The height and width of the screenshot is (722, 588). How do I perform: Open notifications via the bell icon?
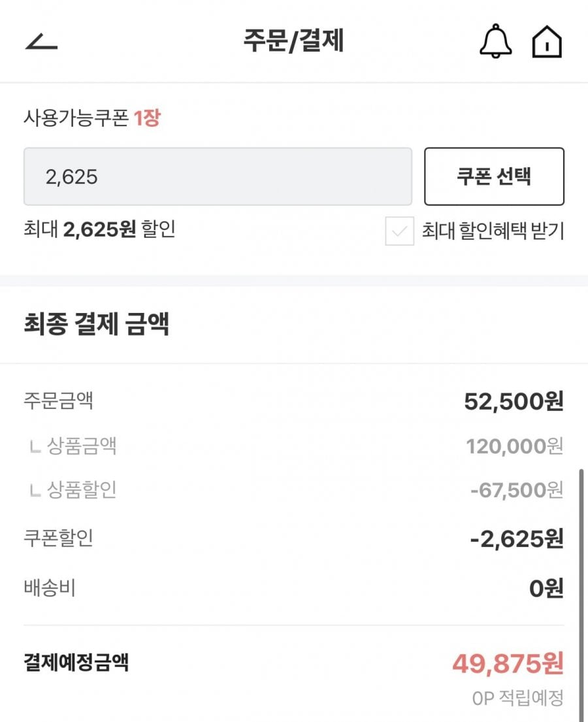(x=496, y=42)
